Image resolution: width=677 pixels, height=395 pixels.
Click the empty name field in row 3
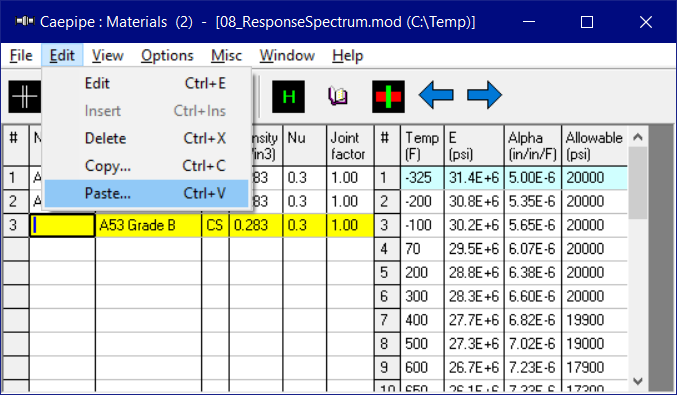coord(62,225)
